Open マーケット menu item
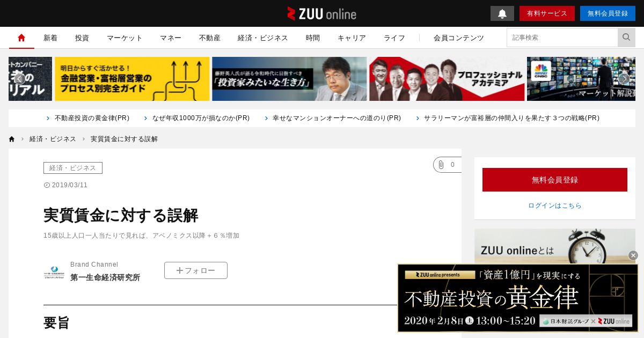Image resolution: width=644 pixels, height=338 pixels. (x=125, y=38)
